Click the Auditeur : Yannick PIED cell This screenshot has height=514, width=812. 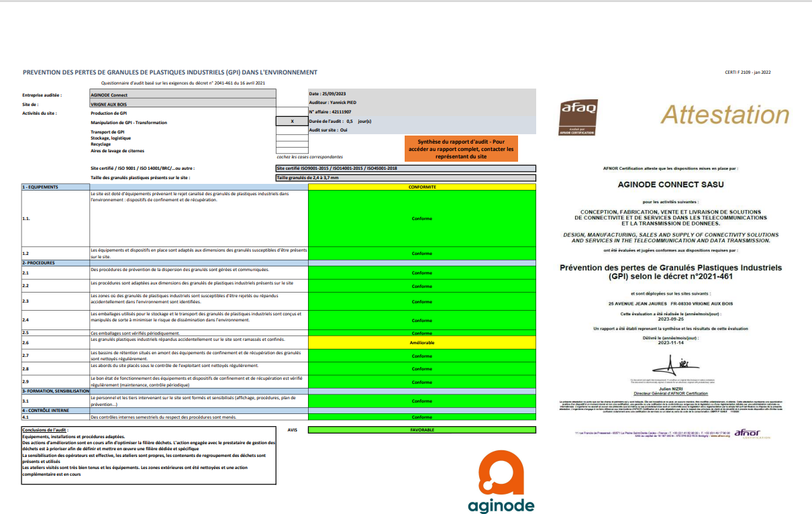coord(422,103)
